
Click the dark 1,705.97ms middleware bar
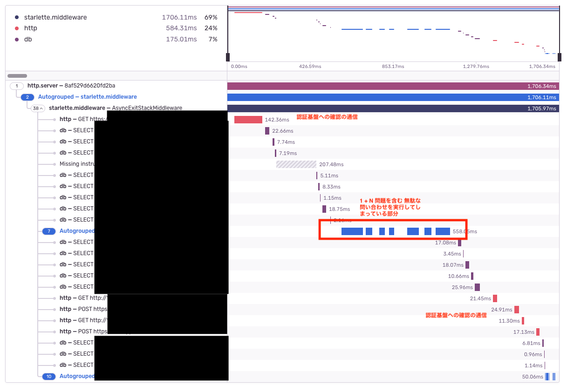click(x=393, y=108)
